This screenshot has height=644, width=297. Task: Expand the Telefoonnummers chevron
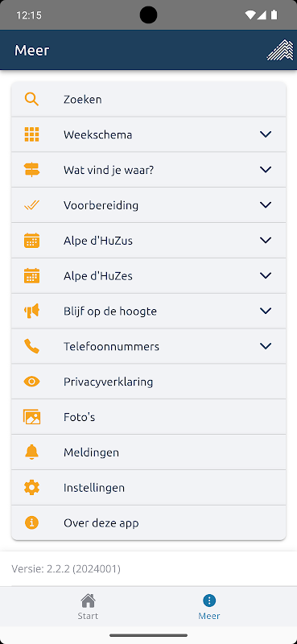266,346
